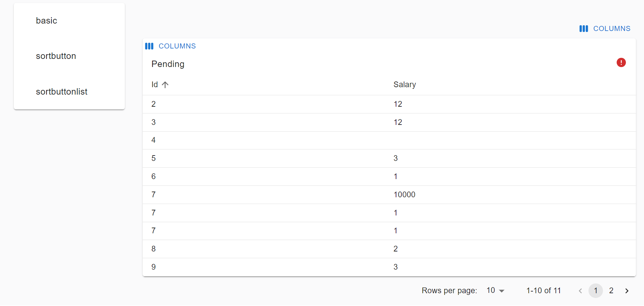Click the inner COLUMNS columns icon
The width and height of the screenshot is (644, 306).
coord(149,46)
